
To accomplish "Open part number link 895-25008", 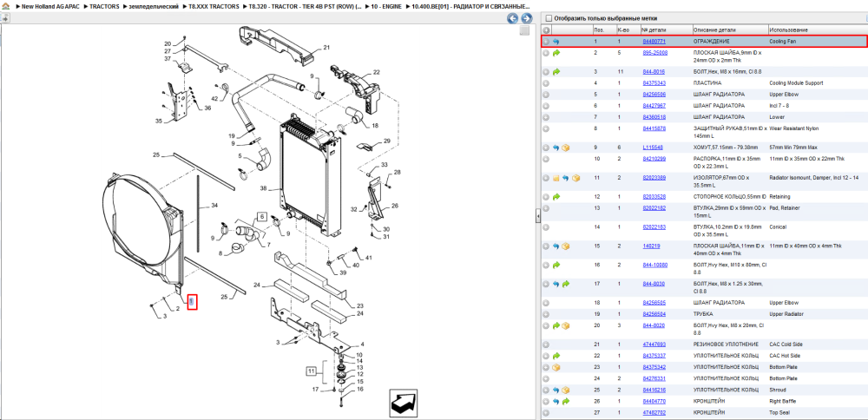I will (x=654, y=53).
